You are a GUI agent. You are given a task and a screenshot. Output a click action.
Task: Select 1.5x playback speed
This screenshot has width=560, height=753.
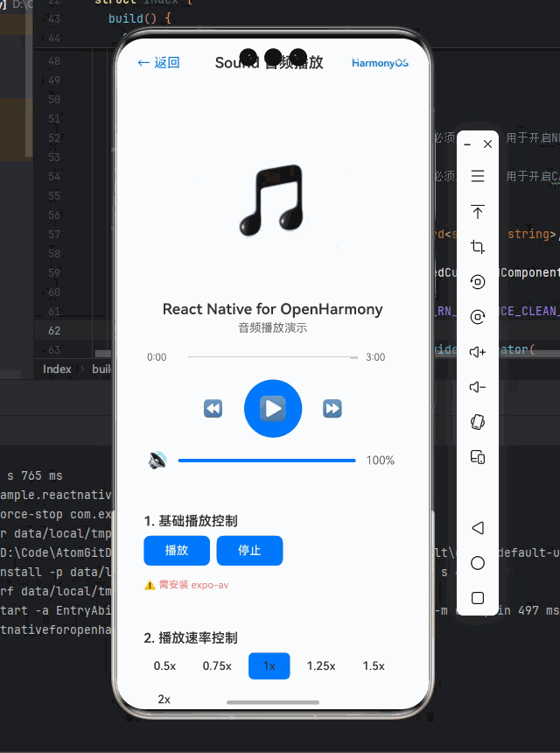(374, 666)
